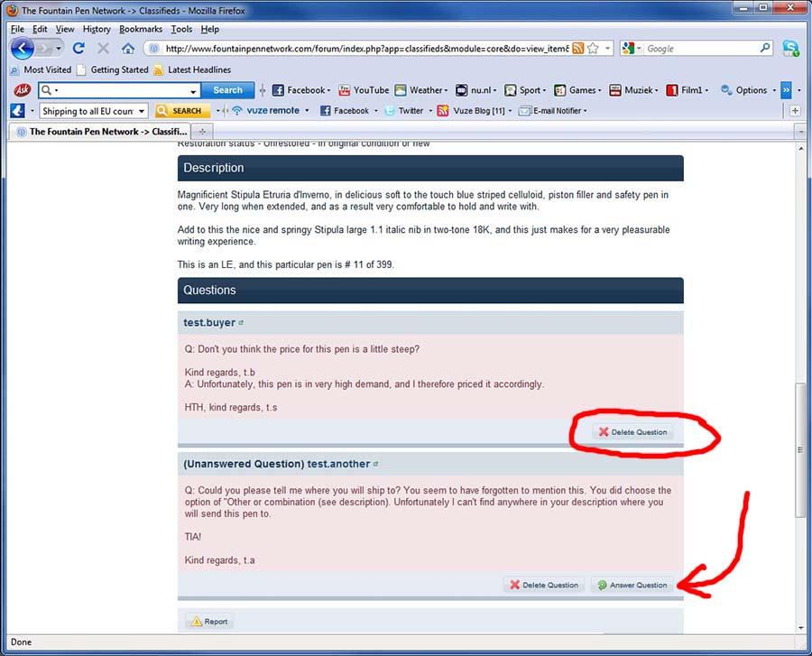Open the Bookmarks menu
The height and width of the screenshot is (656, 812).
(x=141, y=29)
